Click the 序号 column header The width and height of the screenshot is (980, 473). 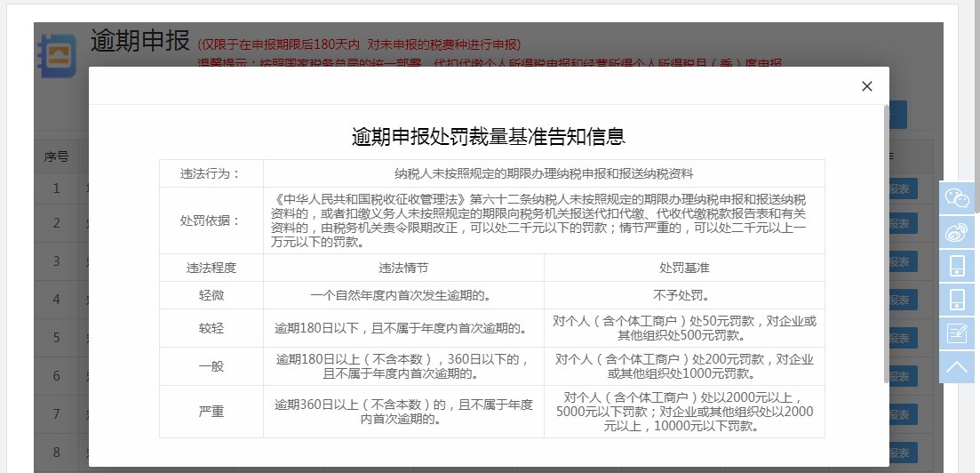pos(56,156)
